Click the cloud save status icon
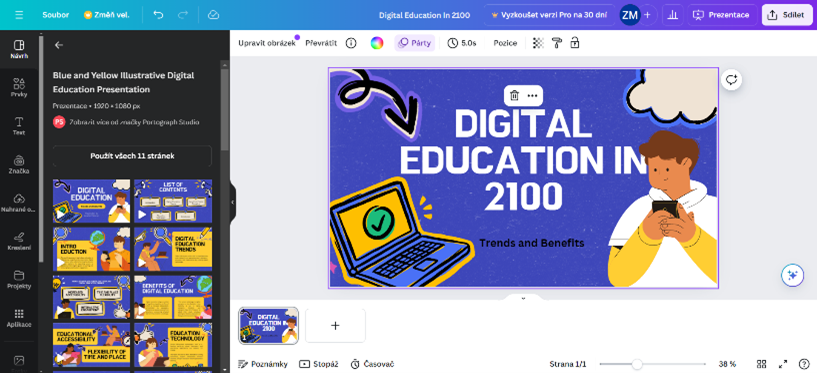The width and height of the screenshot is (817, 373). click(x=213, y=15)
